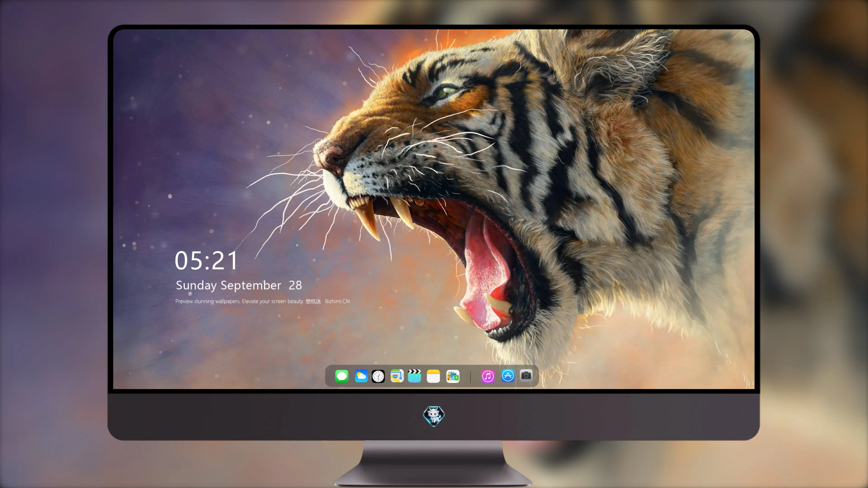The image size is (868, 488).
Task: Open the Camera app in the dock
Action: (x=526, y=375)
